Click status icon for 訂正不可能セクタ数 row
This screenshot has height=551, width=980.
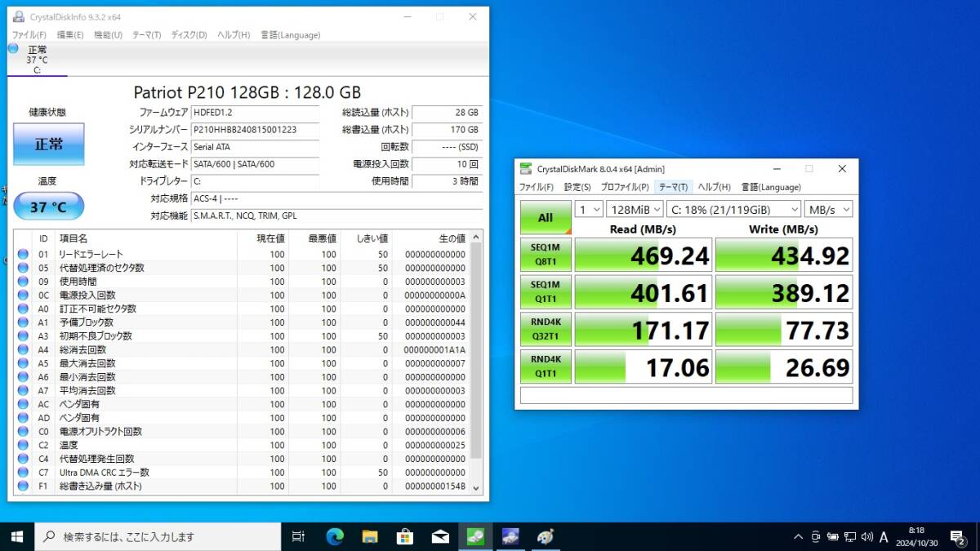click(23, 309)
